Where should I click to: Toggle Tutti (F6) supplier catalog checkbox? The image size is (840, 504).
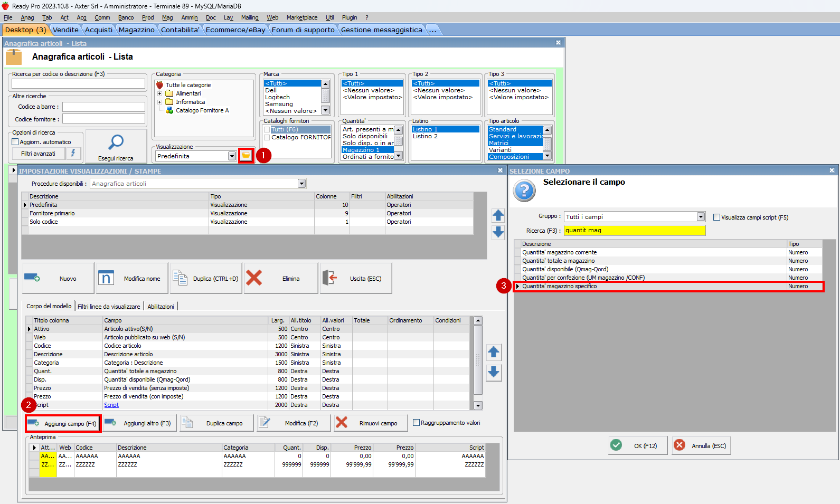pos(267,129)
